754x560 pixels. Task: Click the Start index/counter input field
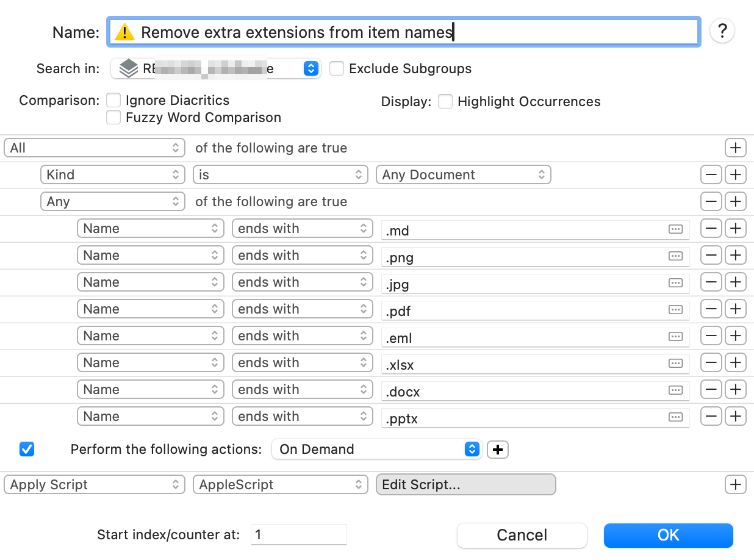coord(298,535)
